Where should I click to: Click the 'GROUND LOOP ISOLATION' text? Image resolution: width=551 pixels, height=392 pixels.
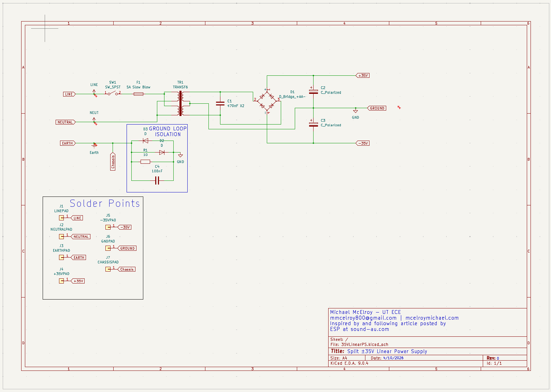(168, 131)
